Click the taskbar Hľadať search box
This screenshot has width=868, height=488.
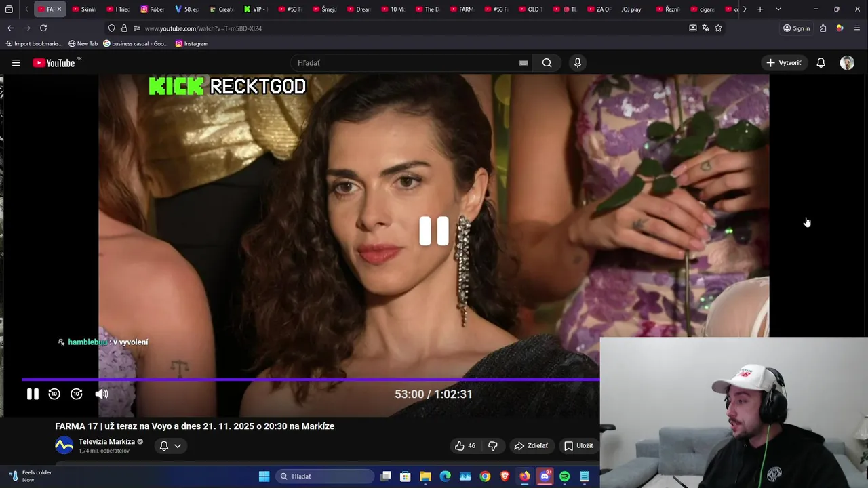point(325,476)
